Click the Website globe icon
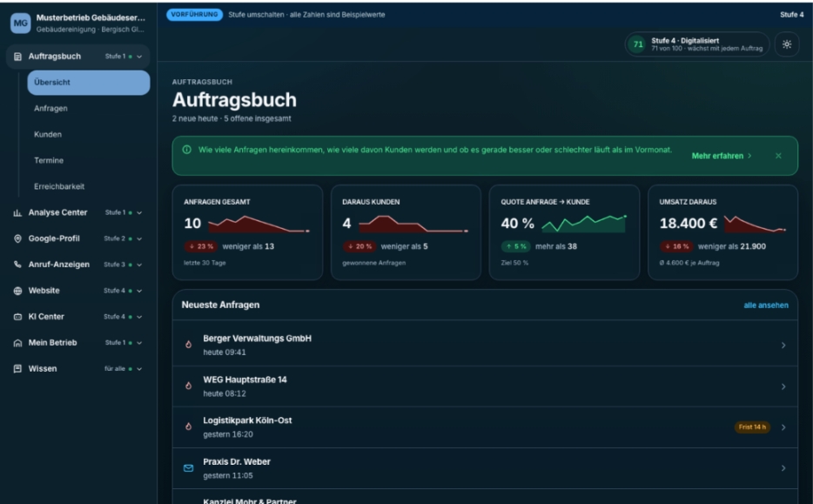This screenshot has width=813, height=504. point(17,291)
